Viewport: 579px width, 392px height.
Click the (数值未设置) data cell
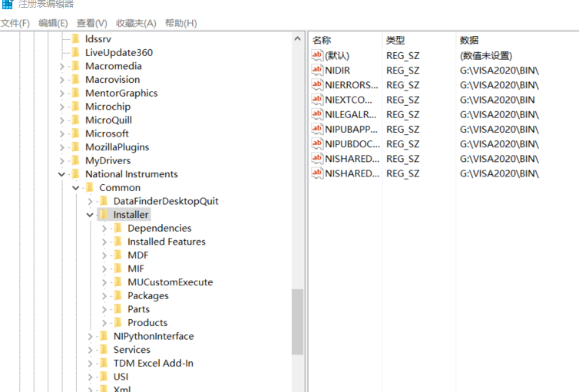[486, 56]
